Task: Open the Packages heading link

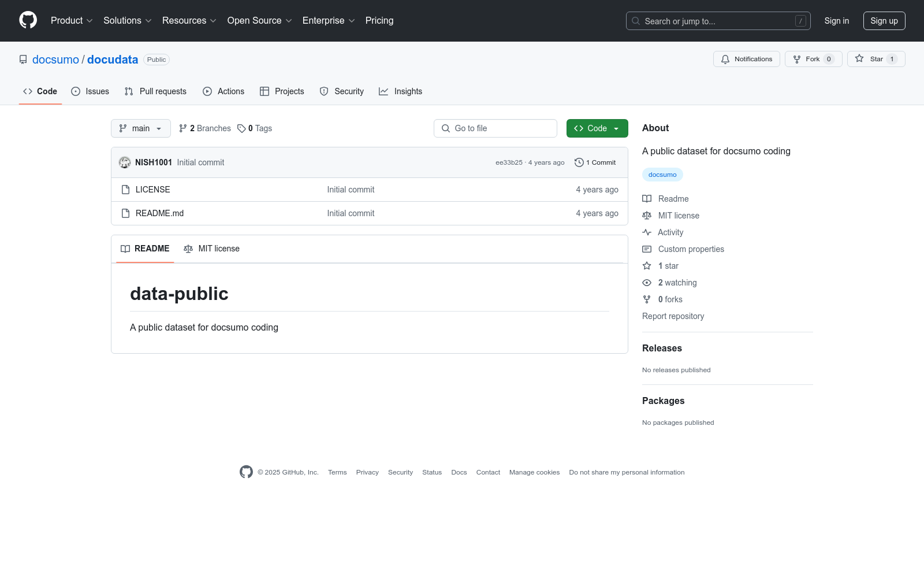Action: click(x=663, y=401)
